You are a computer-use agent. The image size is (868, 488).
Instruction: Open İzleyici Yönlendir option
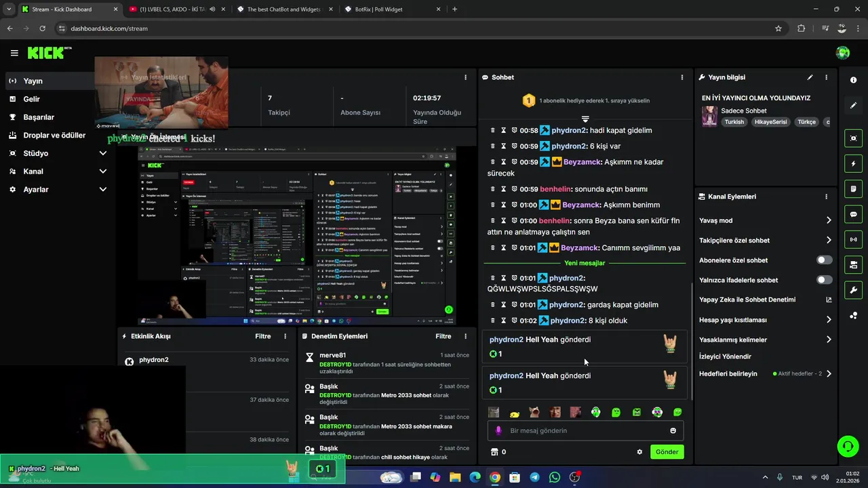[x=725, y=357]
